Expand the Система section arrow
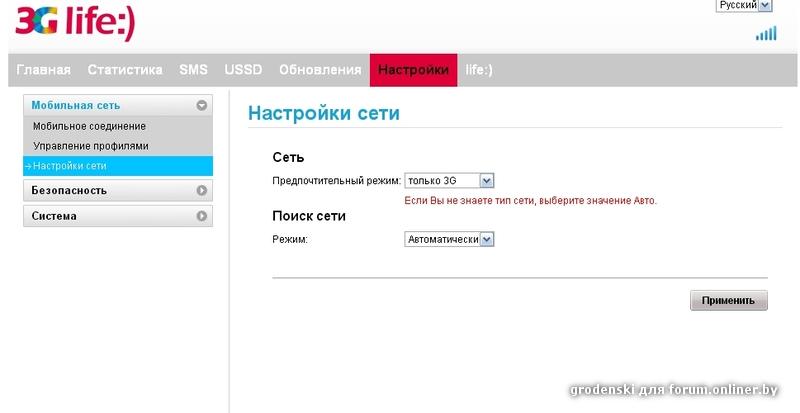Screen dimensions: 800x413 202,216
